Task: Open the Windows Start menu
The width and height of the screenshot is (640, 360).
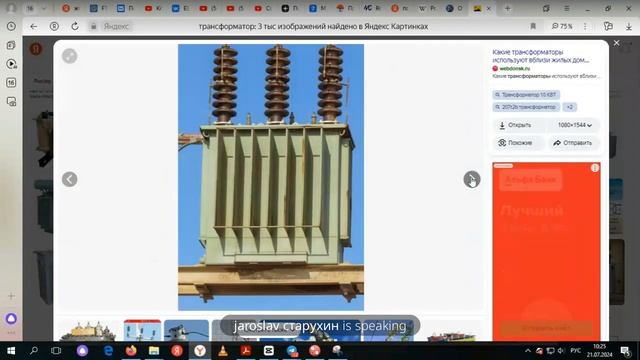Action: [x=11, y=351]
